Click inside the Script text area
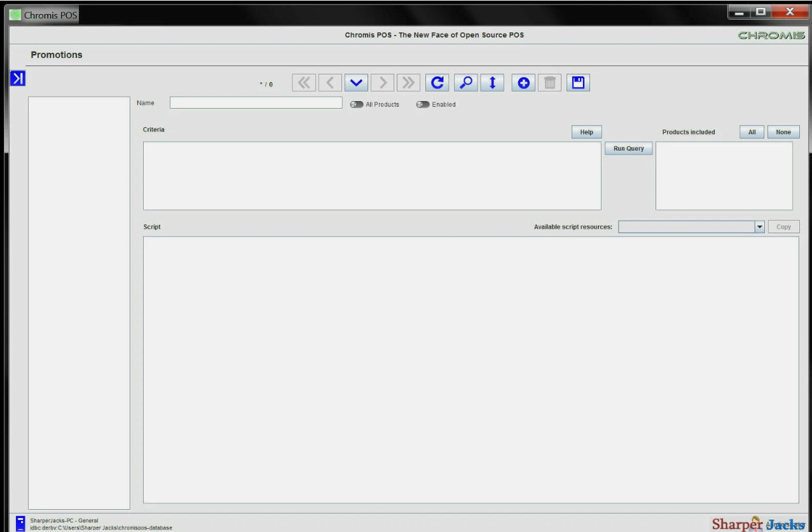812x532 pixels. click(x=471, y=370)
